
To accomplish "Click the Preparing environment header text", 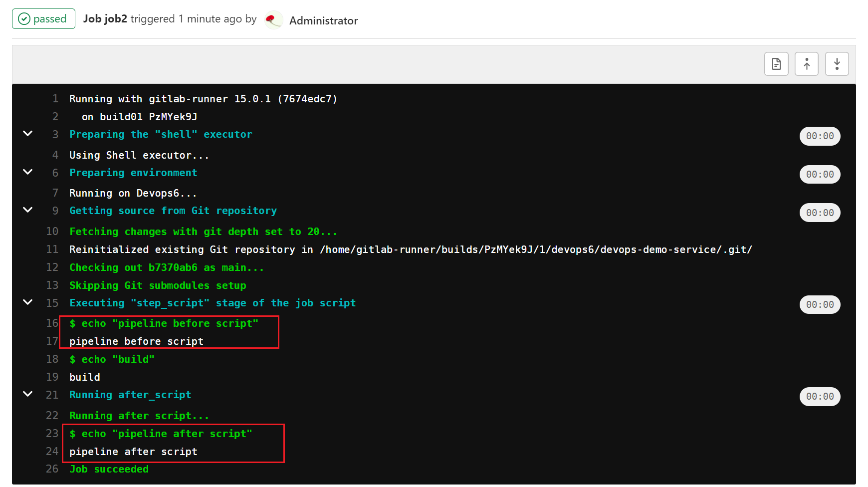I will tap(133, 173).
